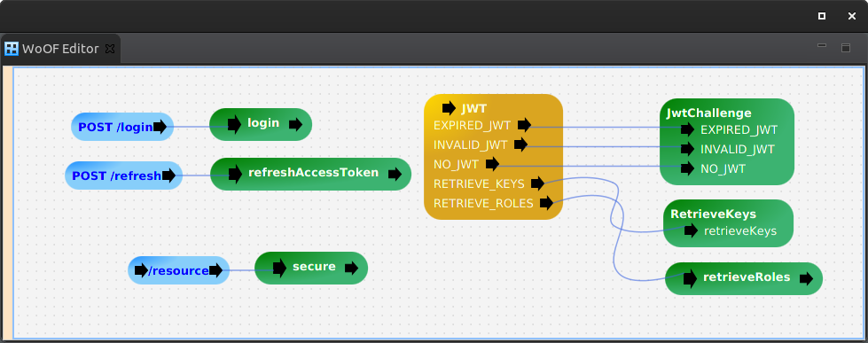Select the JwtChallenge node title
The image size is (868, 343).
[708, 113]
